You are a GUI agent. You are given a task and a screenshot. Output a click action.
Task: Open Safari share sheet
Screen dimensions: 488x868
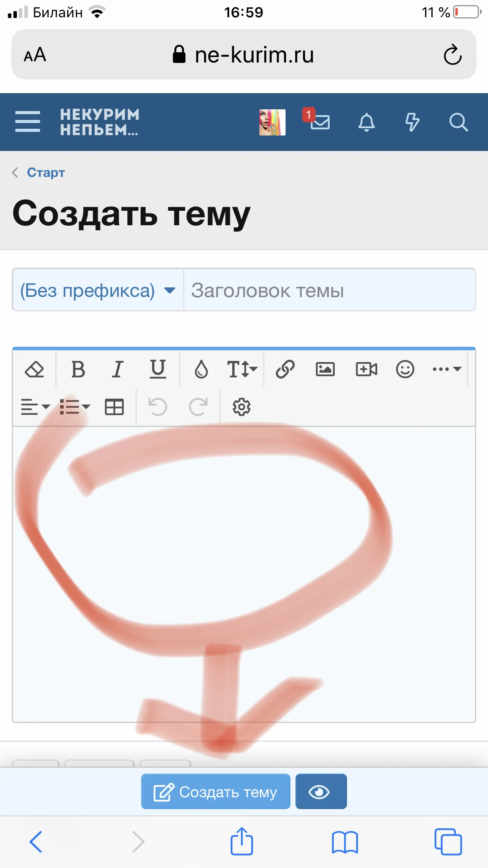click(x=242, y=841)
